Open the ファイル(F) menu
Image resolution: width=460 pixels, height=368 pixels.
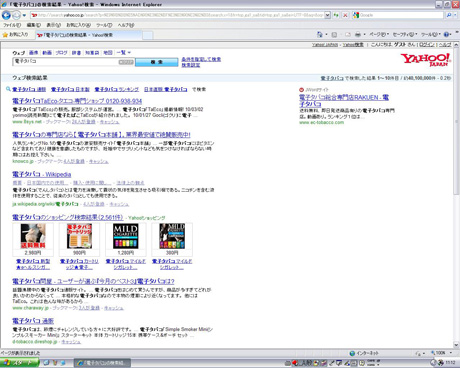(x=12, y=25)
